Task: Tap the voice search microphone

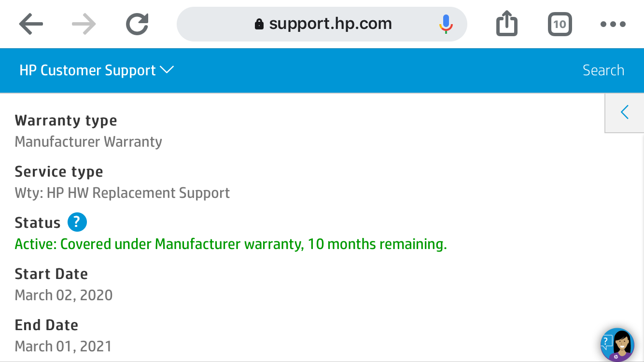Action: tap(446, 24)
